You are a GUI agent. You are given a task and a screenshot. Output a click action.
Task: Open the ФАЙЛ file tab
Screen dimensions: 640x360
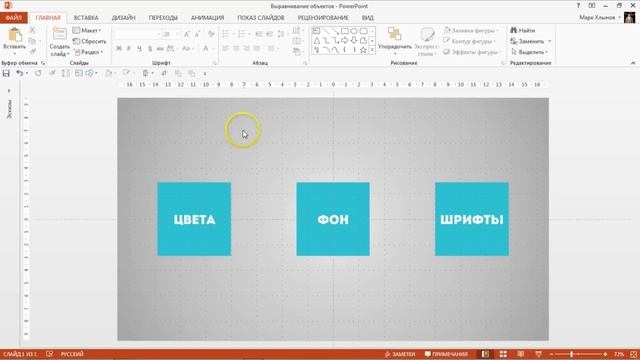click(13, 18)
